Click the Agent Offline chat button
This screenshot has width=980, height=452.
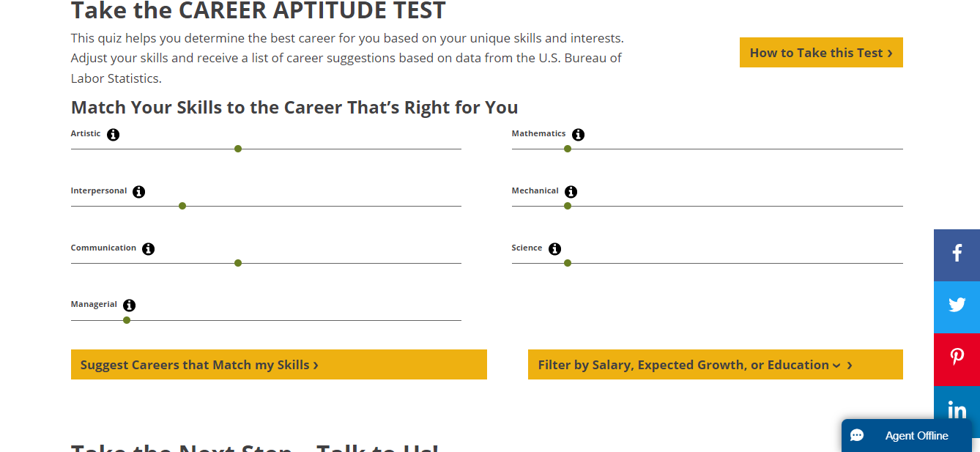pyautogui.click(x=907, y=435)
